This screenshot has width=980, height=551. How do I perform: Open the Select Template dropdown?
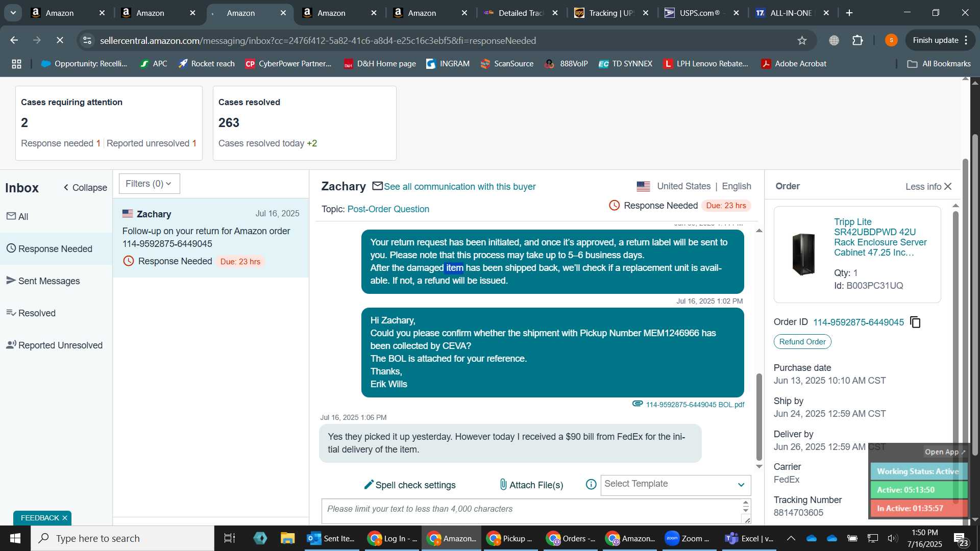pyautogui.click(x=676, y=485)
